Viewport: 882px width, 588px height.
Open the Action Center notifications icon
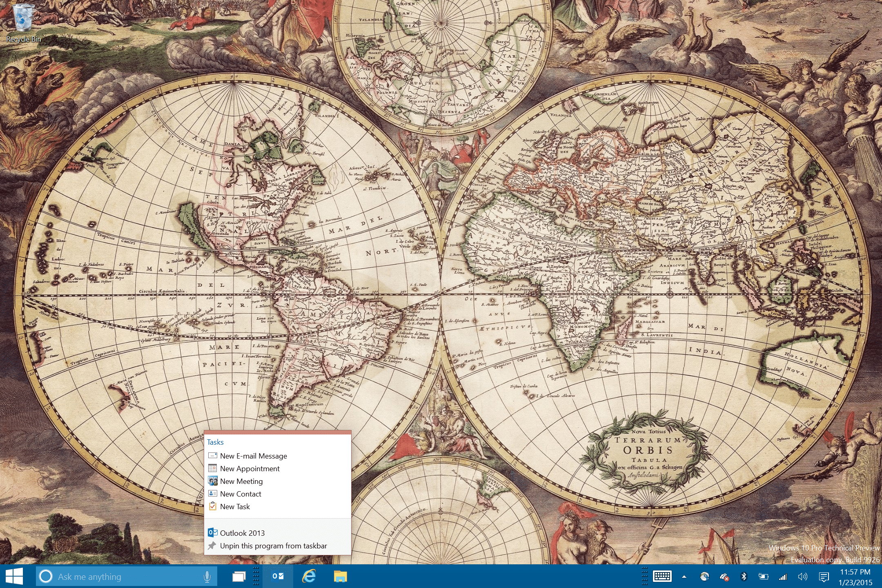(x=824, y=577)
